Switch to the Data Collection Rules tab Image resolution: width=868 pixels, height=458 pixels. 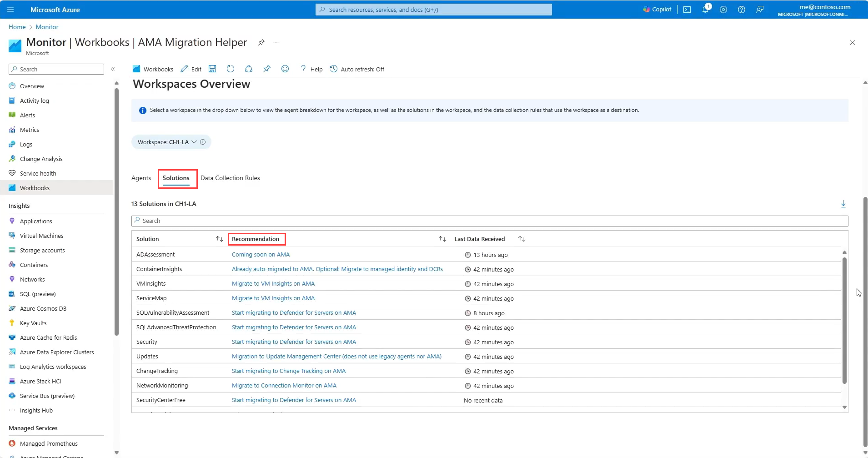point(230,178)
